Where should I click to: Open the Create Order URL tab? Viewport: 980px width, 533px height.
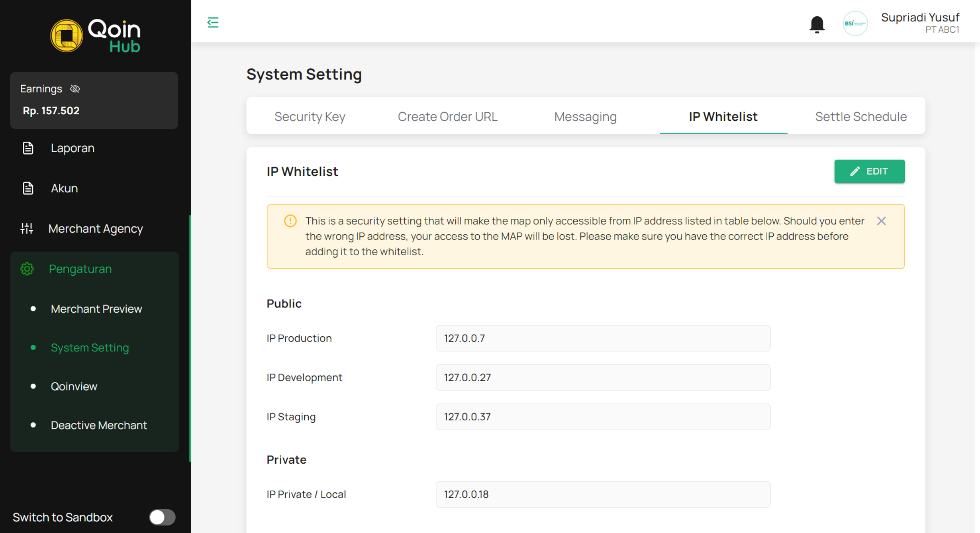tap(447, 117)
